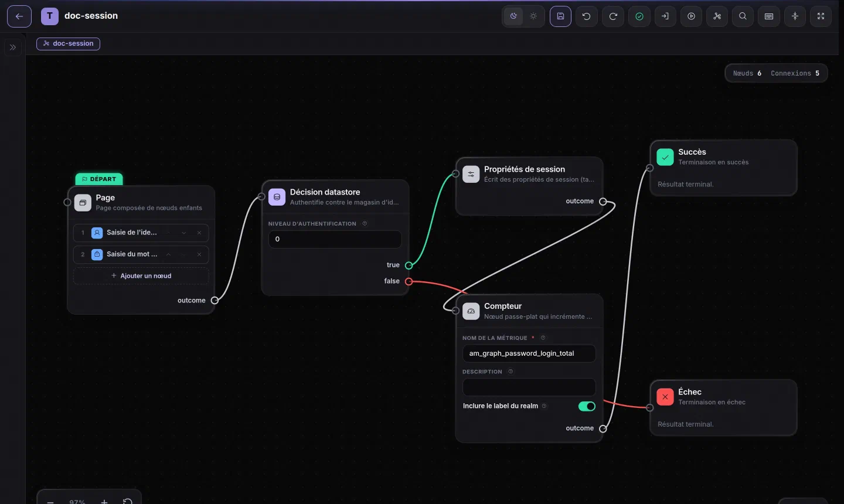Click the Connexions 5 counter
The image size is (844, 504).
click(x=795, y=73)
